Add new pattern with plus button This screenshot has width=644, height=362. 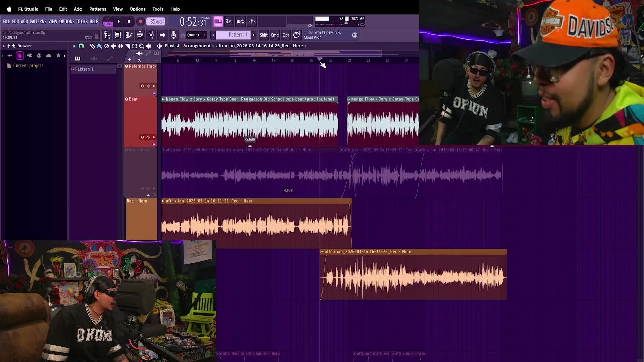253,35
